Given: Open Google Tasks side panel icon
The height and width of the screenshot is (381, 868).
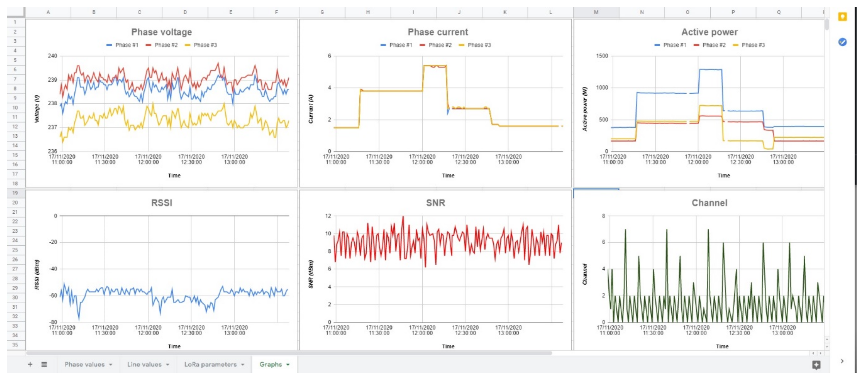Looking at the screenshot, I should (842, 42).
